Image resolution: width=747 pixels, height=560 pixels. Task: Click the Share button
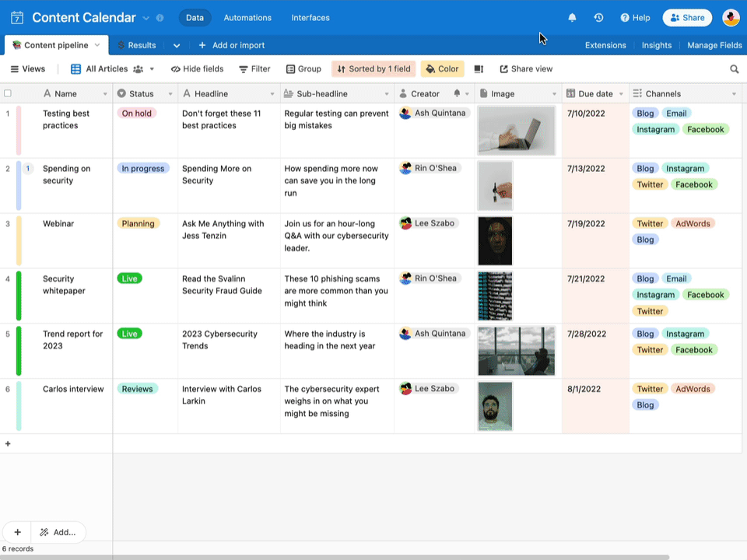pyautogui.click(x=687, y=18)
